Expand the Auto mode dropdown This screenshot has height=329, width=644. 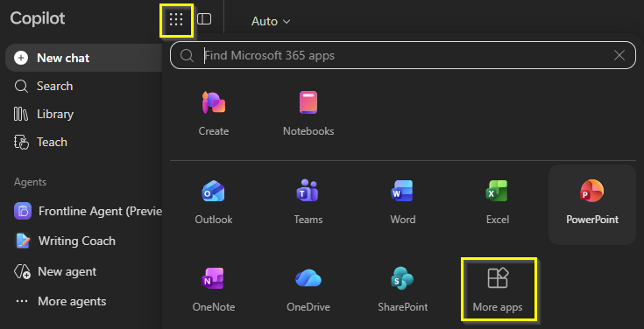271,21
